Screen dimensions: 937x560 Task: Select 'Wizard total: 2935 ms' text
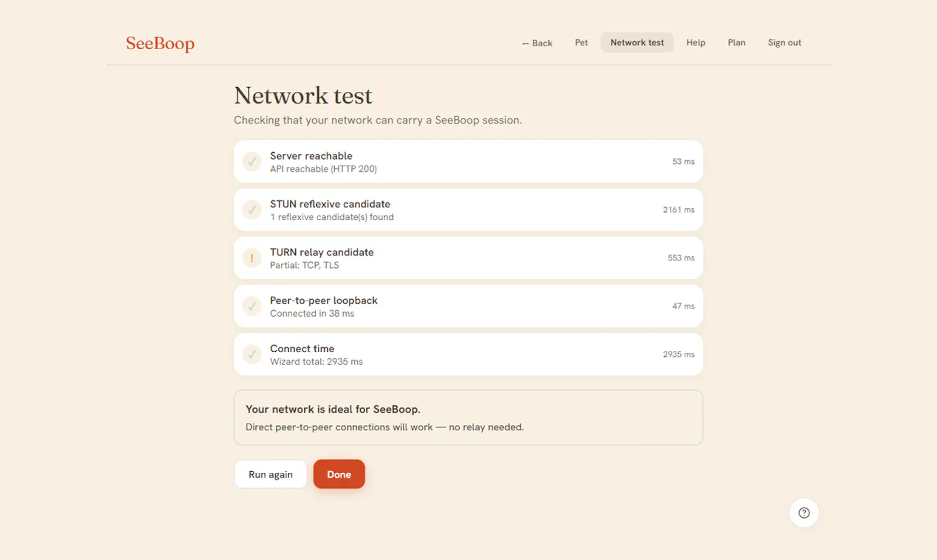[316, 362]
